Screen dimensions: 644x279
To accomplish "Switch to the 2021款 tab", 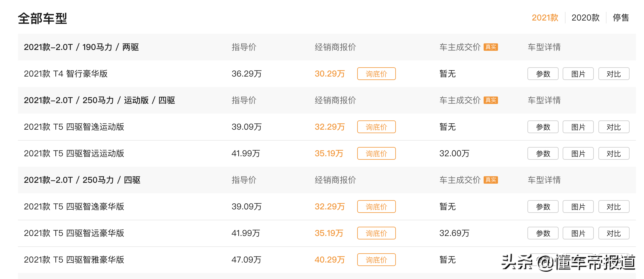I will pos(545,18).
